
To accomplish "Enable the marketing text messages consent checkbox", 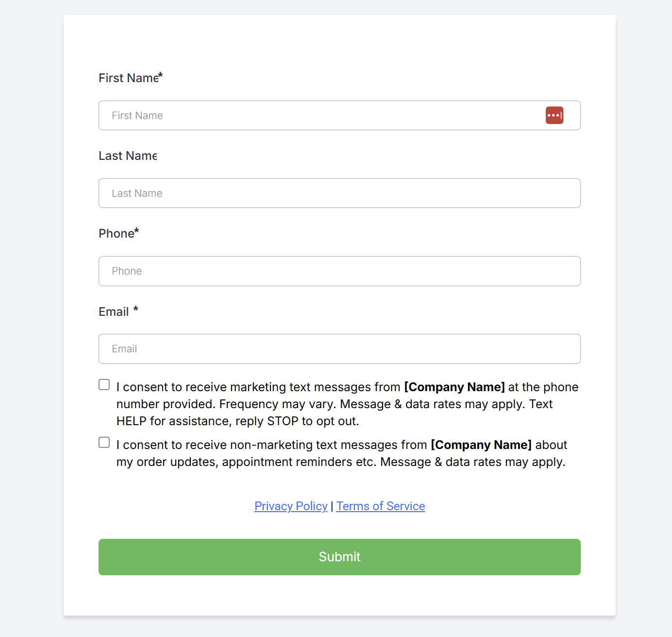I will pyautogui.click(x=104, y=385).
